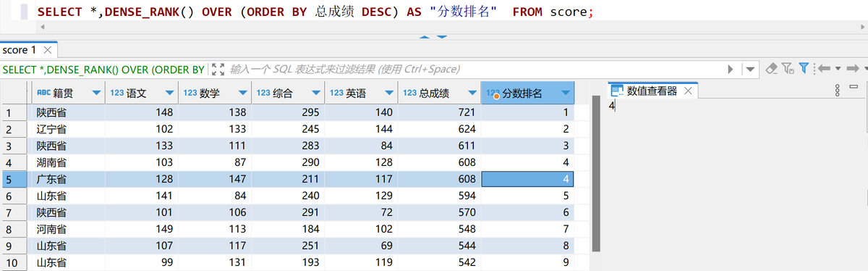Viewport: 868px width, 271px height.
Task: Open the 英语 column filter dropdown
Action: (388, 93)
